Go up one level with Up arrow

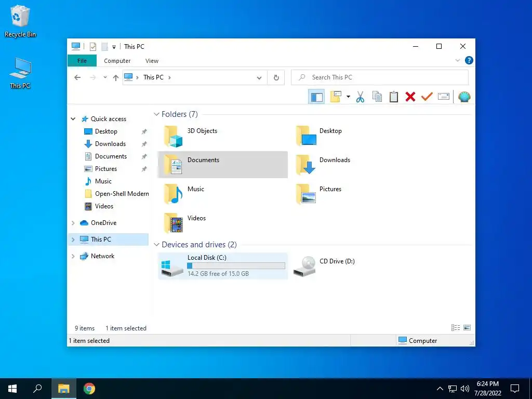click(x=116, y=78)
